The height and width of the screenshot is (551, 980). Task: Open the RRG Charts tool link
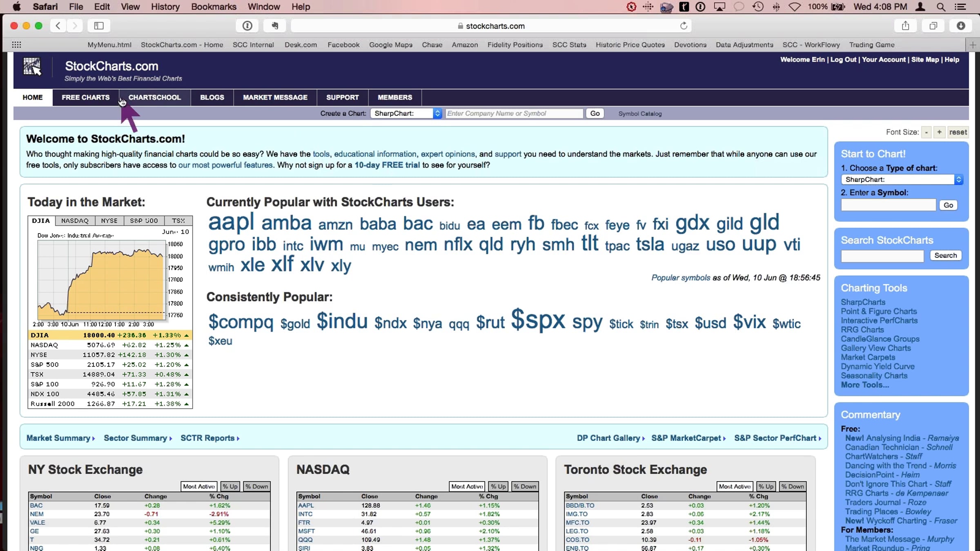862,330
